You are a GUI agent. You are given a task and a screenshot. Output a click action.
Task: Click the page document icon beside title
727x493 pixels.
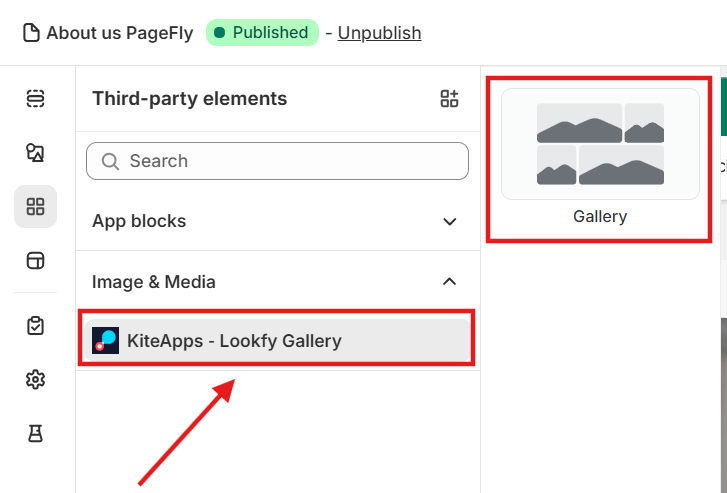point(31,33)
